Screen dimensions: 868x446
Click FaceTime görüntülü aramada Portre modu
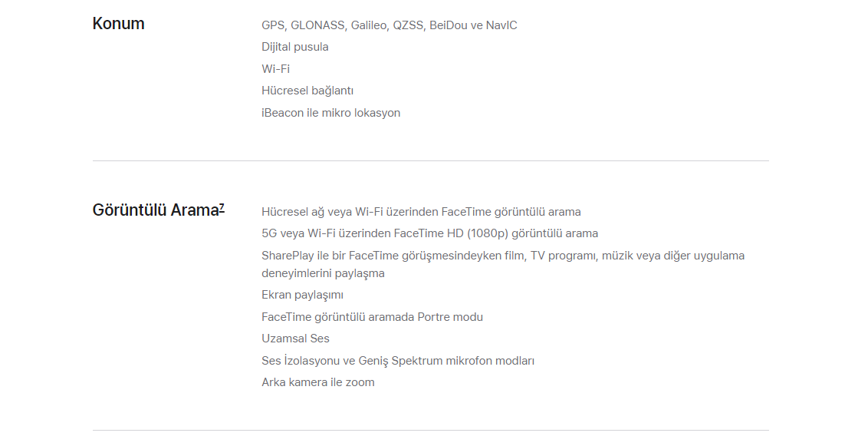(372, 318)
